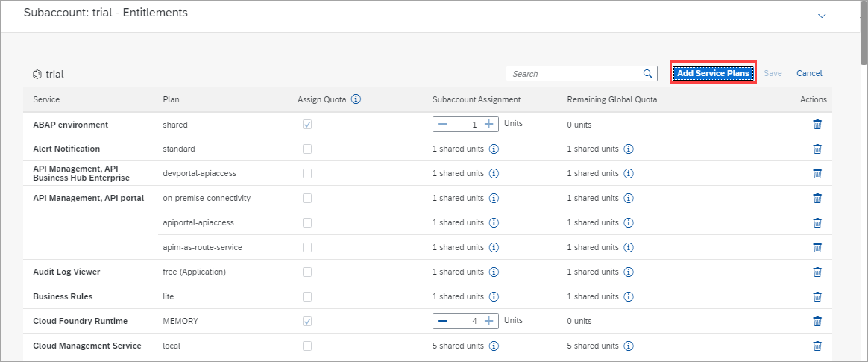The width and height of the screenshot is (868, 362).
Task: Show subaccount assignment info for devportal-apiaccess
Action: tap(494, 173)
